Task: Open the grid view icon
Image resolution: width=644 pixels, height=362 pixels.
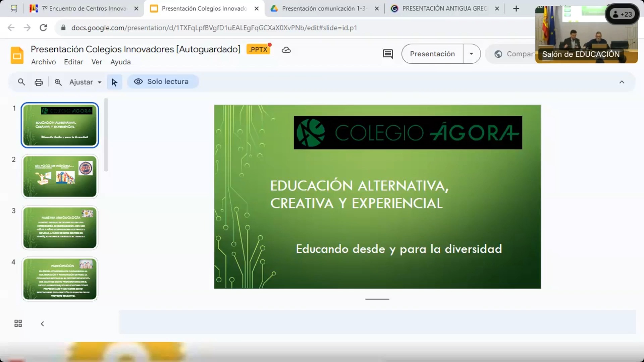Action: (x=18, y=323)
